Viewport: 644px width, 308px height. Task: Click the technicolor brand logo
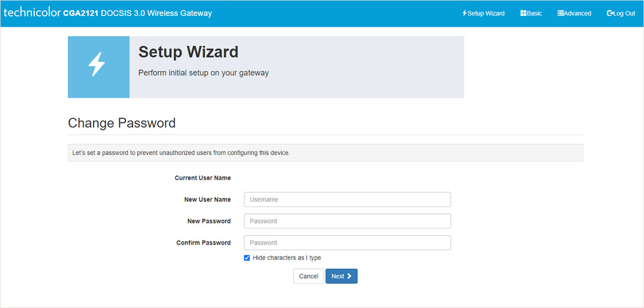[32, 13]
